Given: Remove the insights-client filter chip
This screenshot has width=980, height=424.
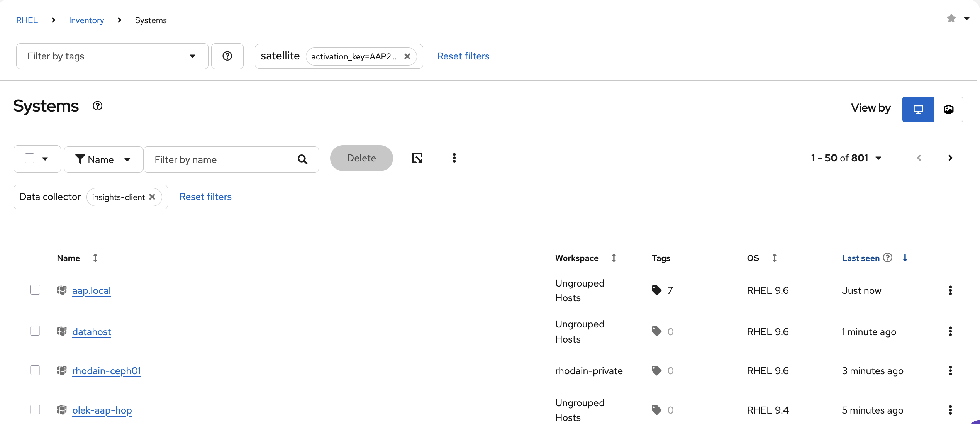Looking at the screenshot, I should (x=153, y=197).
